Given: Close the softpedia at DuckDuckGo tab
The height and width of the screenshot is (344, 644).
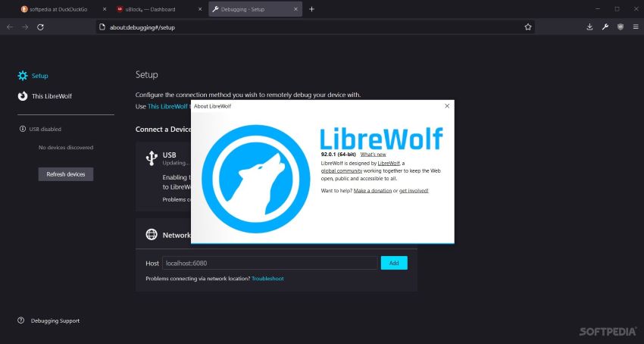Looking at the screenshot, I should pos(105,9).
